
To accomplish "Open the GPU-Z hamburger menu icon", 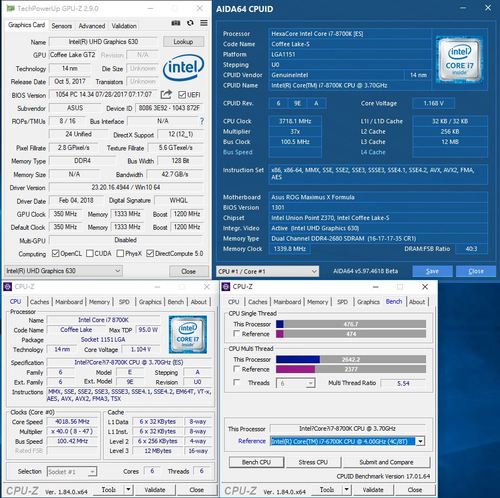I will tap(204, 23).
